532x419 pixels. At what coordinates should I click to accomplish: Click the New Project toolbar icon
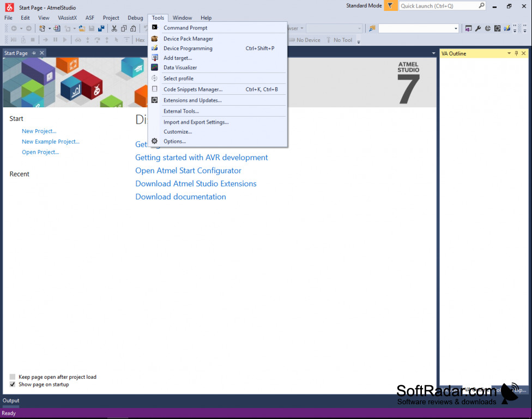coord(42,28)
